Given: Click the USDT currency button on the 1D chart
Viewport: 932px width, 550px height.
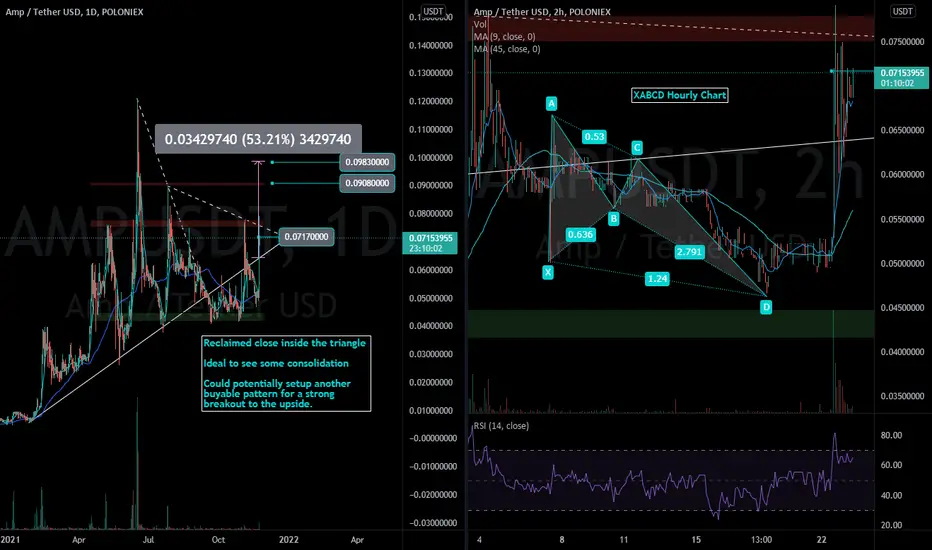Looking at the screenshot, I should click(432, 11).
